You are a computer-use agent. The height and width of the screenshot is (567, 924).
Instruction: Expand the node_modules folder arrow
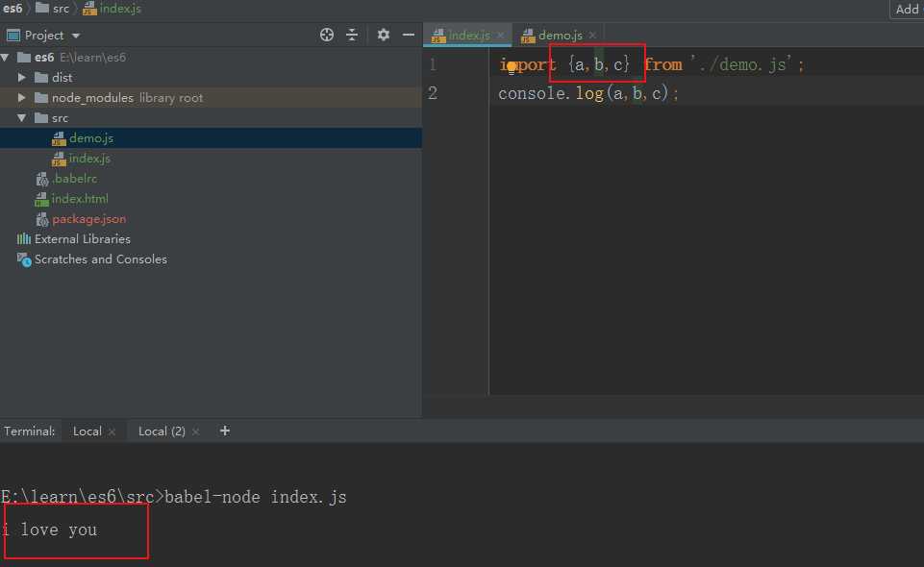pos(22,98)
